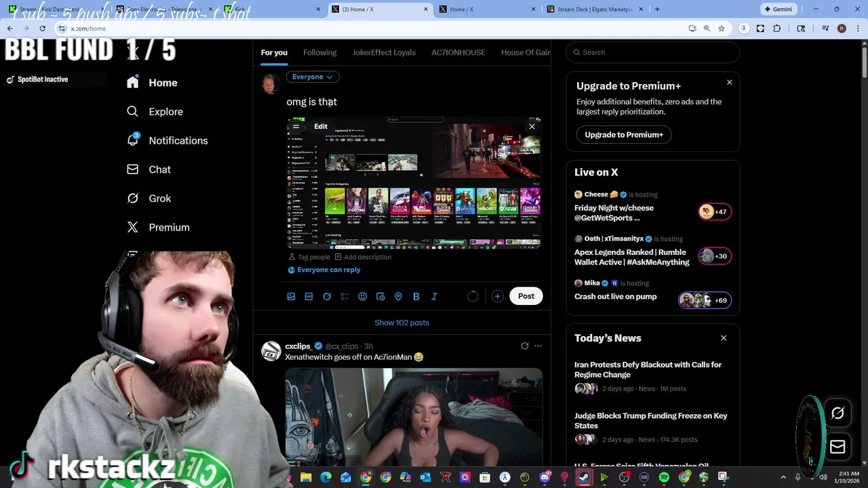Switch to the Following tab
868x488 pixels.
point(319,52)
